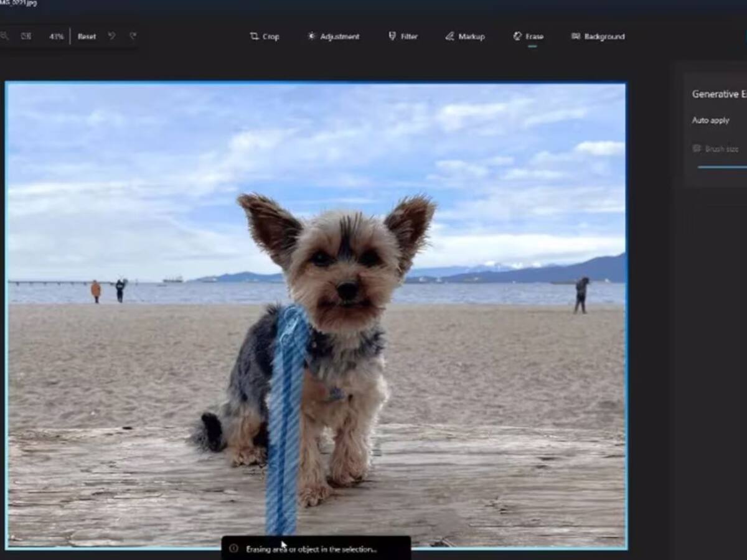The height and width of the screenshot is (560, 747).
Task: Click the fit-to-screen icon
Action: point(26,36)
